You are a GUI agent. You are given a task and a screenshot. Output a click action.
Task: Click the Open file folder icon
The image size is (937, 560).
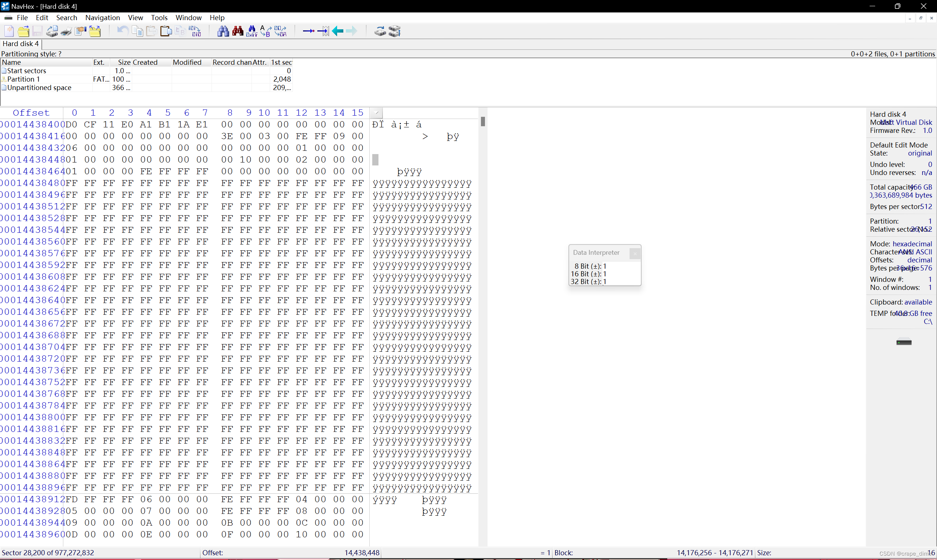click(23, 31)
